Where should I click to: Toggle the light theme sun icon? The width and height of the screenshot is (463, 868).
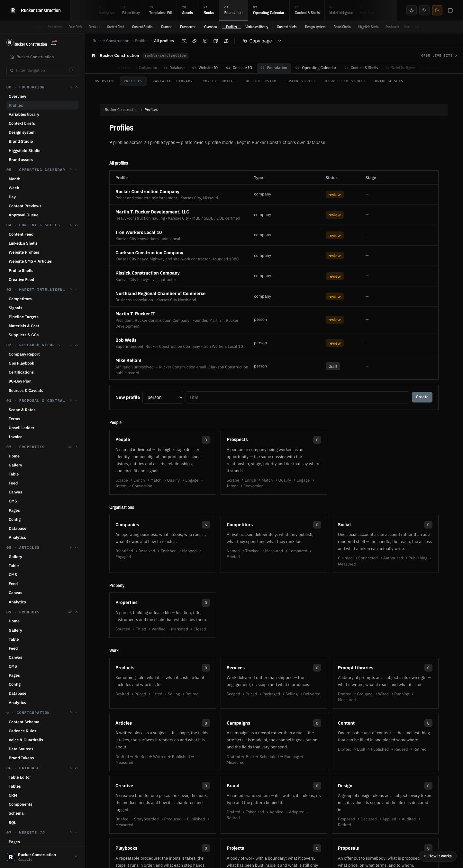(x=412, y=10)
